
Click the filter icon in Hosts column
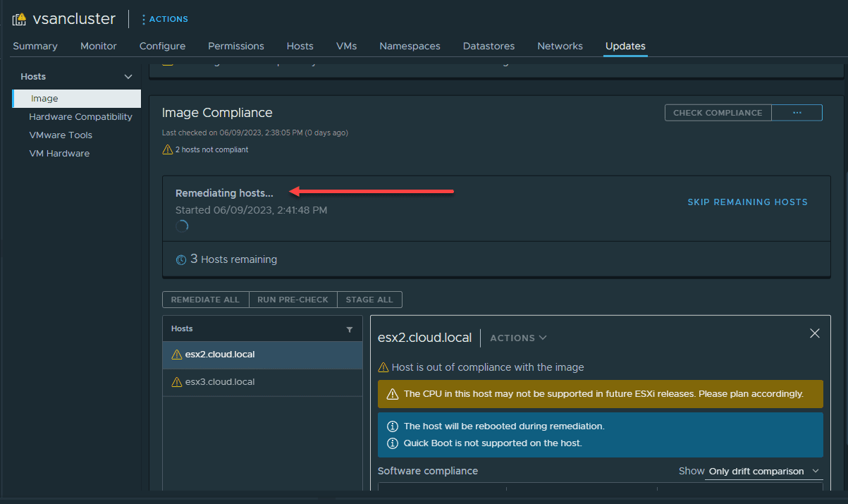click(x=350, y=329)
